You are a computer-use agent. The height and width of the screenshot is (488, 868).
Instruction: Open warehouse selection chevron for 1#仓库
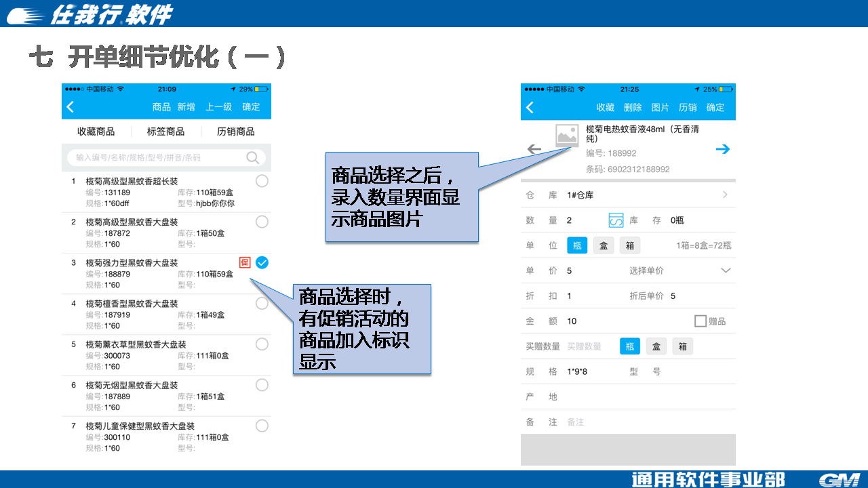tap(725, 195)
